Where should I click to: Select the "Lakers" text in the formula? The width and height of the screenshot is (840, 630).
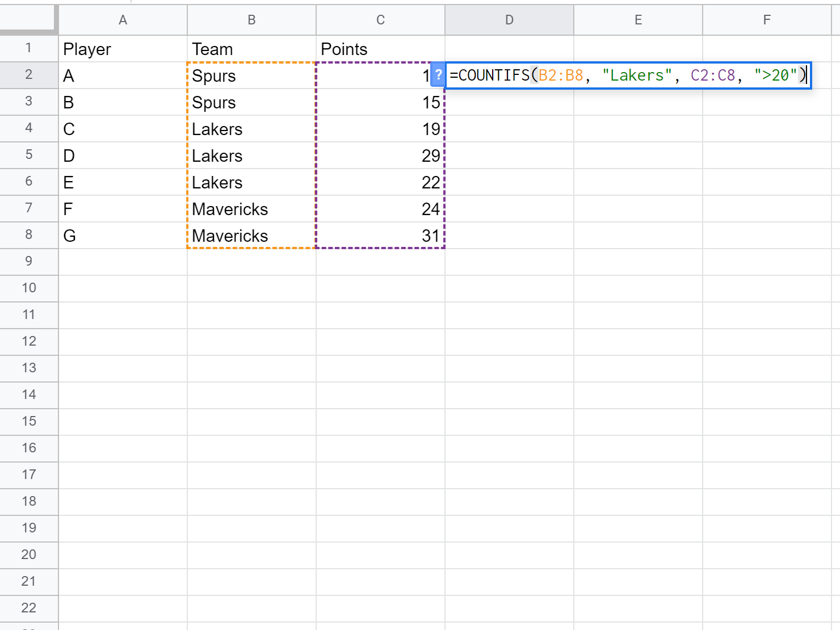[x=637, y=75]
